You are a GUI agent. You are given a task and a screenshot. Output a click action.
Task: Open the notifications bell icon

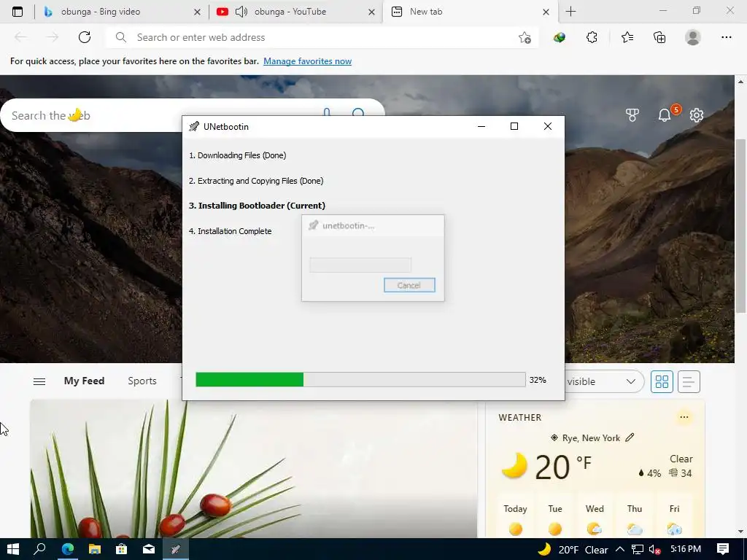click(x=664, y=114)
